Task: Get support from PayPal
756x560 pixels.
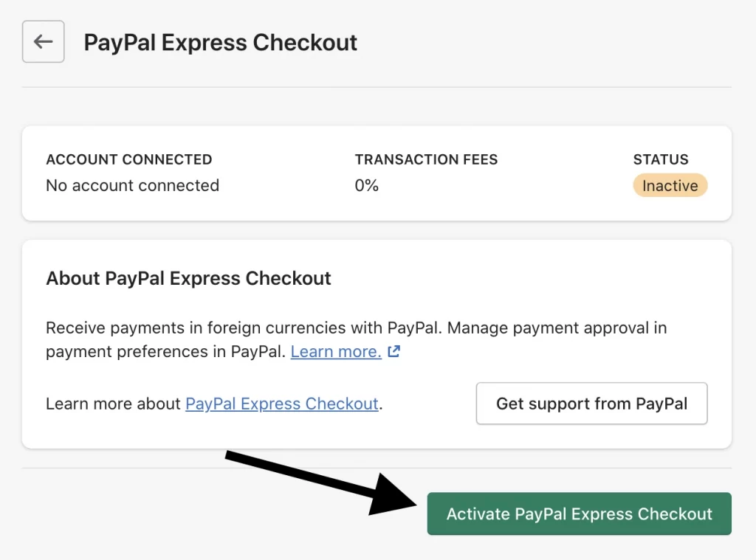Action: click(x=591, y=404)
